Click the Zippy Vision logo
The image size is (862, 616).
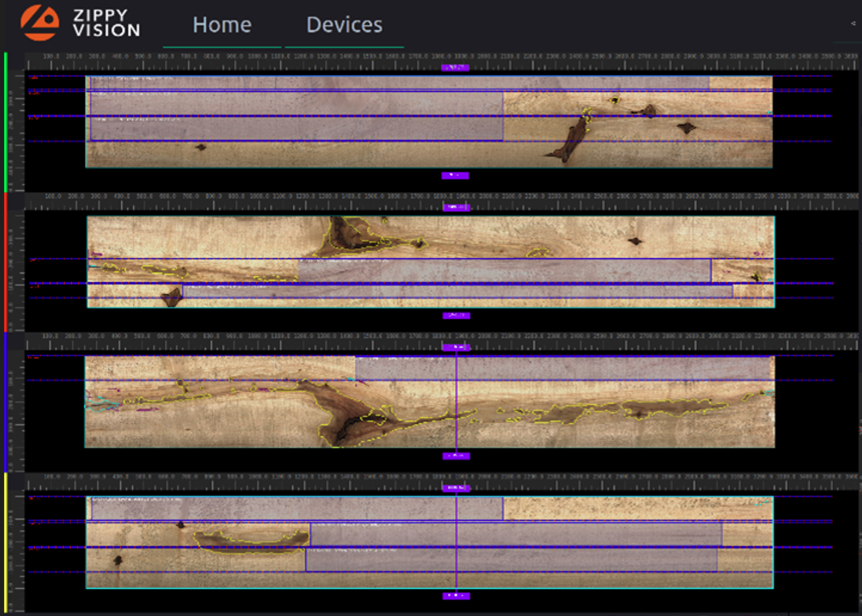(80, 23)
